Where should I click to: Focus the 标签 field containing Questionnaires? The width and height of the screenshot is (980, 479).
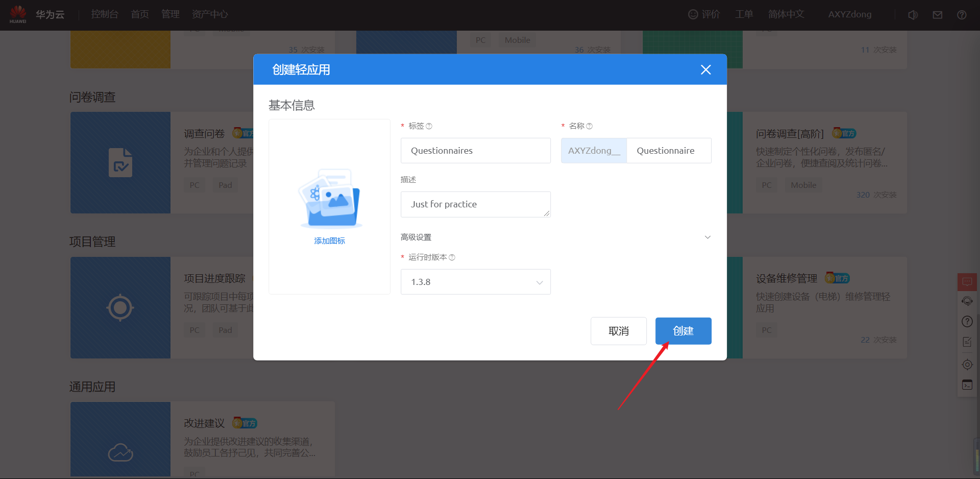tap(476, 151)
